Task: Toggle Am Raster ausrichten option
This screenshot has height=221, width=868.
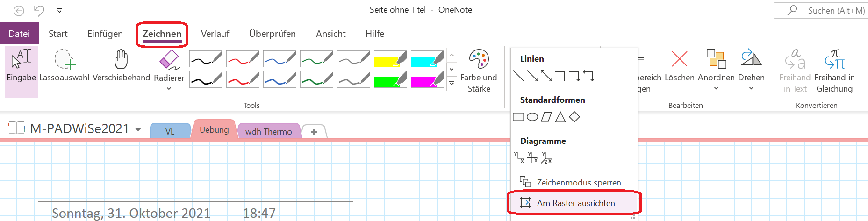Action: 574,203
